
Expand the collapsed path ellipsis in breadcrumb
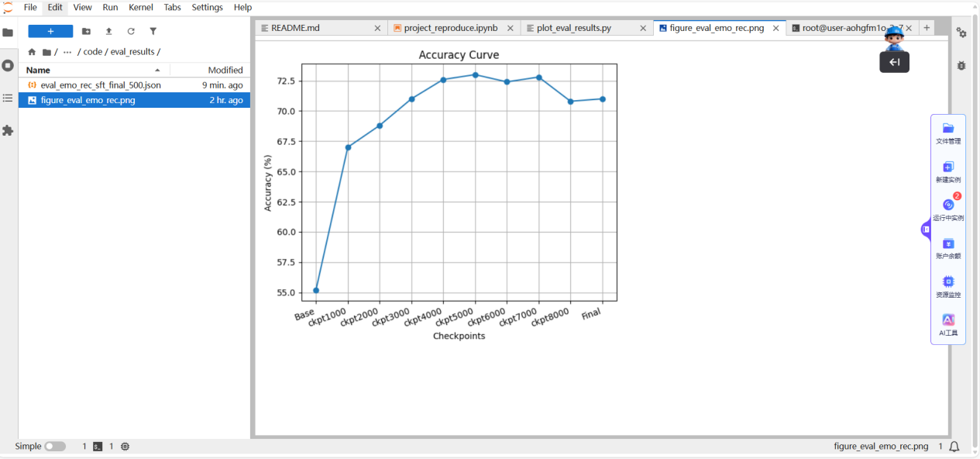67,52
